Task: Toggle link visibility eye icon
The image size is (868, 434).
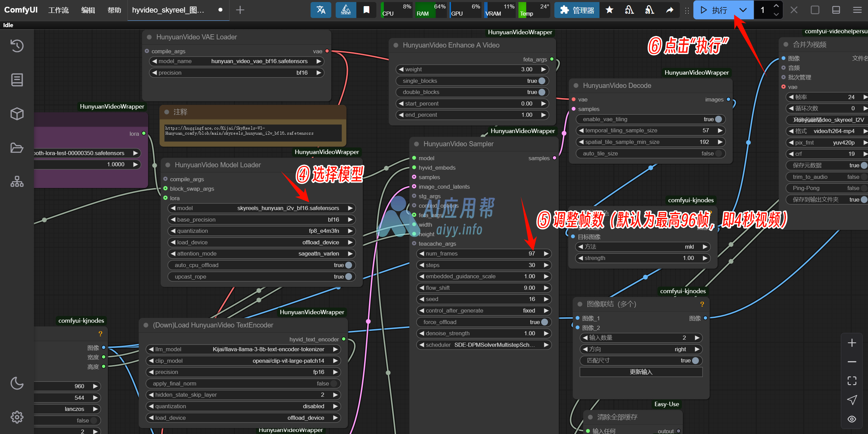Action: click(x=852, y=419)
